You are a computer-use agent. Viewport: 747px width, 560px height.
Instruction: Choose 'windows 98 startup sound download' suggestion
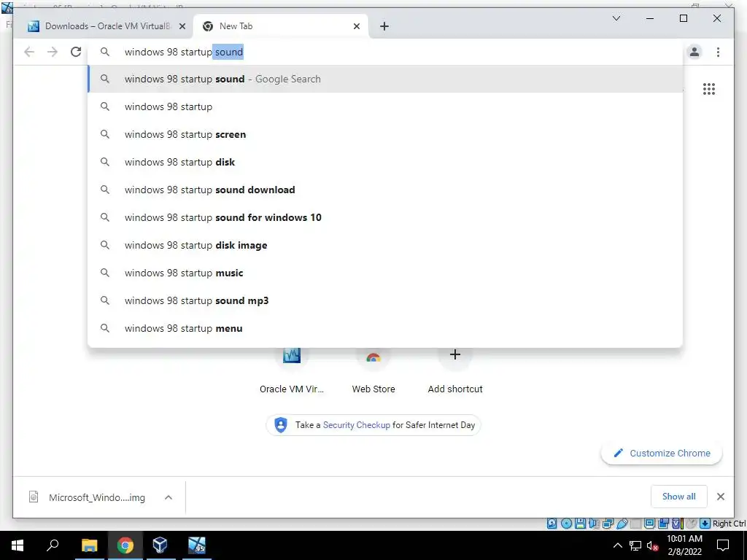click(385, 190)
